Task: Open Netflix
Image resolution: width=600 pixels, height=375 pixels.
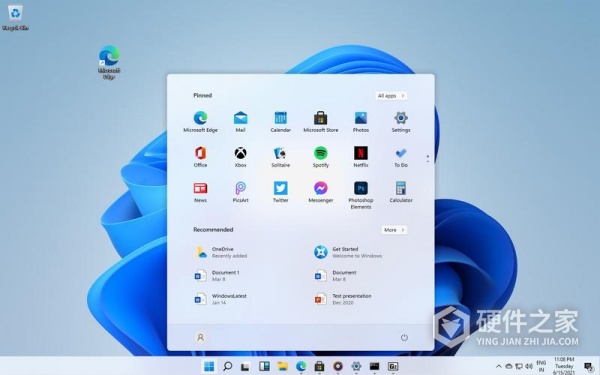Action: [360, 157]
